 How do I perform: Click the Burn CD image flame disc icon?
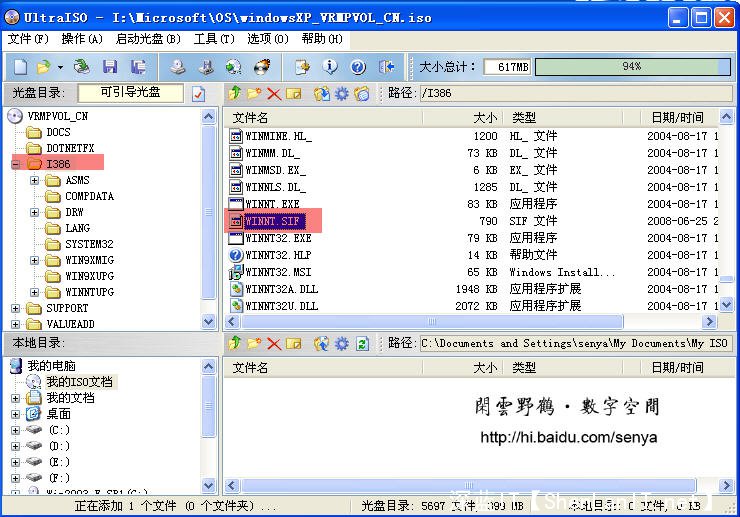262,67
